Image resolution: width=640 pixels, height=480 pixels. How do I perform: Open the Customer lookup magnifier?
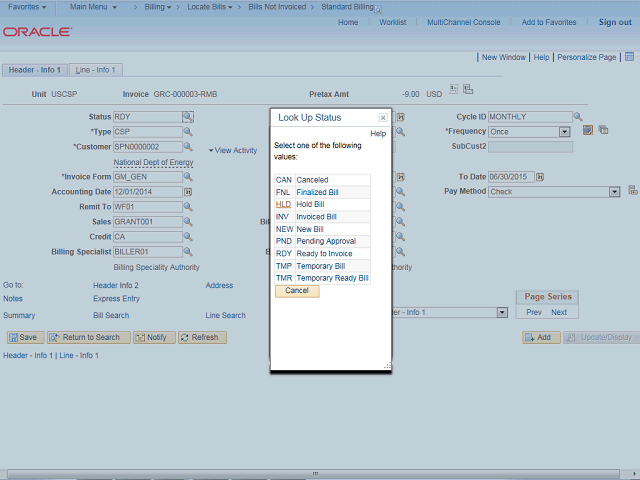point(187,147)
